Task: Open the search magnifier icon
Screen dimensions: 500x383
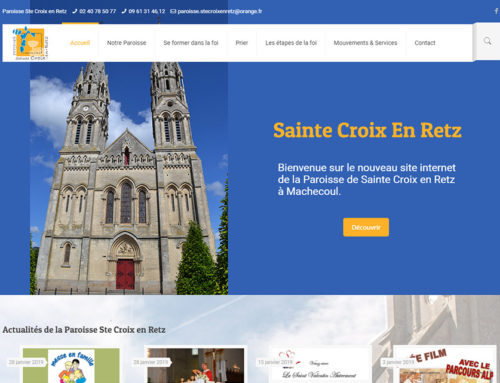Action: click(x=487, y=41)
